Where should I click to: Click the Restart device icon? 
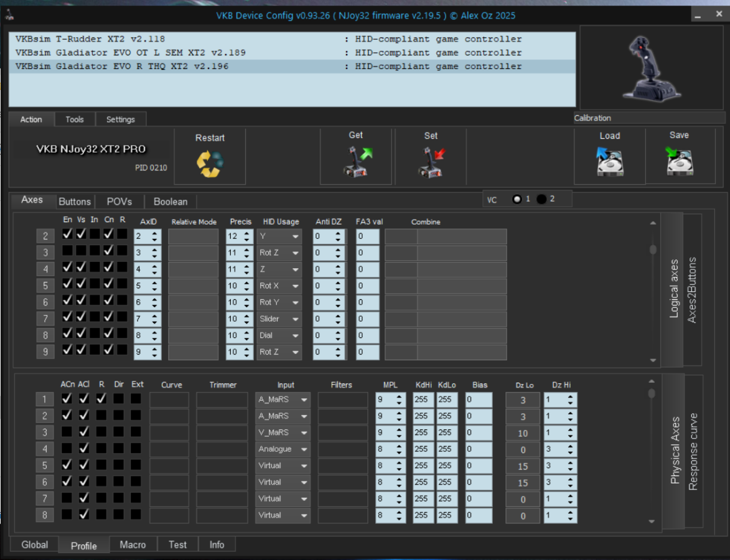[210, 164]
